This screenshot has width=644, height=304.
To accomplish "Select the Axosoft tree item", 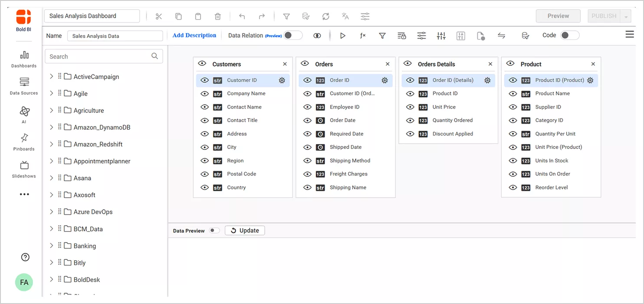I will coord(84,195).
